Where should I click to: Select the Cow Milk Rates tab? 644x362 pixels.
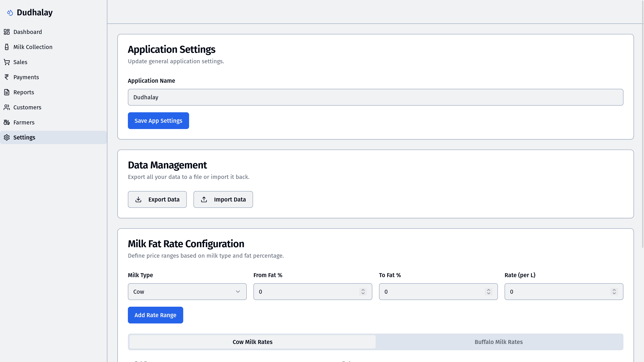(252, 342)
